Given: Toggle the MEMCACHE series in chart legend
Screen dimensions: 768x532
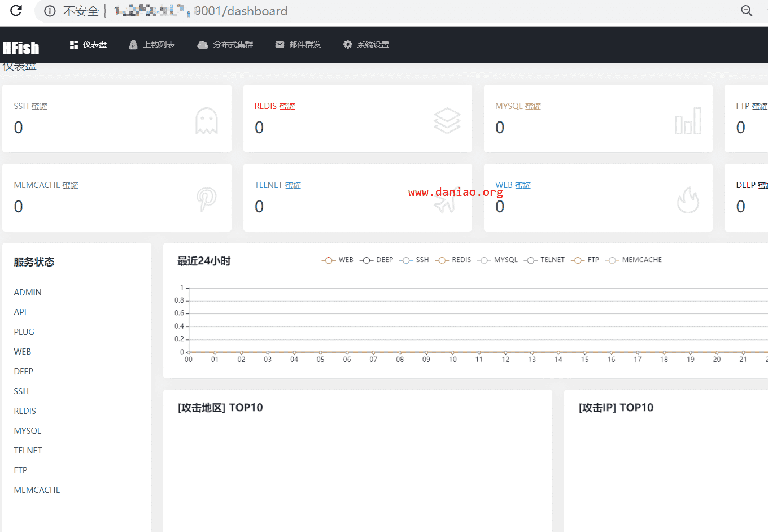Looking at the screenshot, I should point(634,260).
